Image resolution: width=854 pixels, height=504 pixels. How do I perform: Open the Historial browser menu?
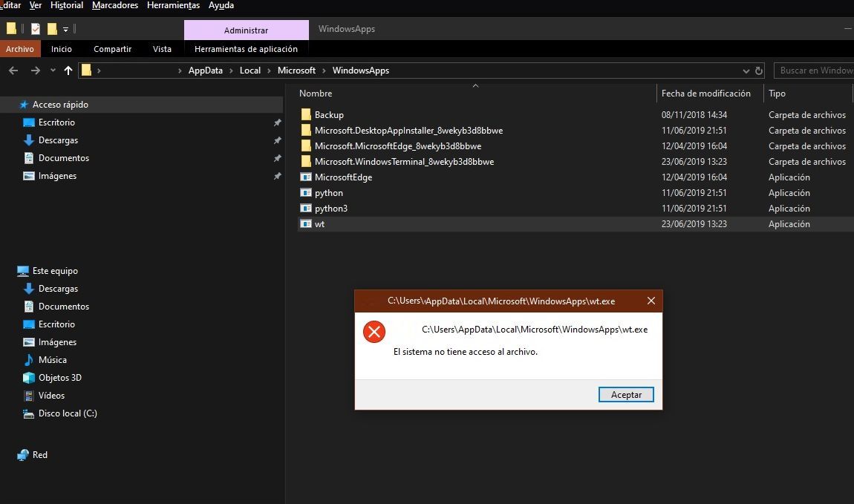tap(66, 5)
